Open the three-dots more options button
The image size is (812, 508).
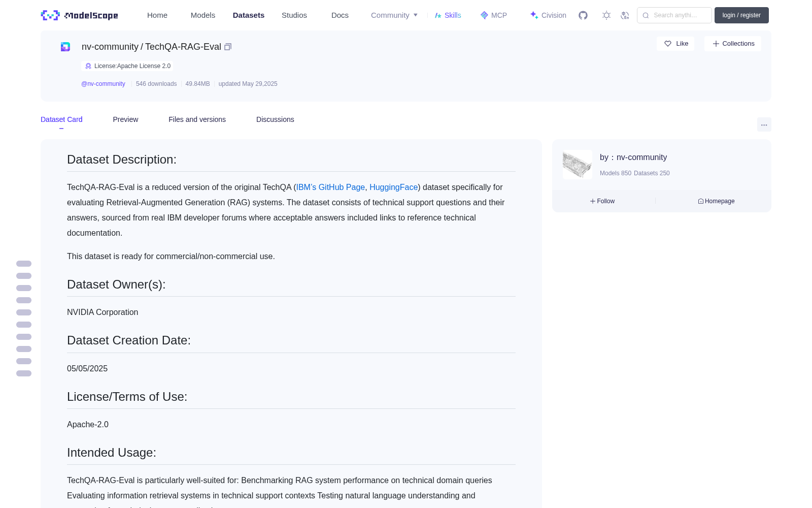[x=764, y=124]
